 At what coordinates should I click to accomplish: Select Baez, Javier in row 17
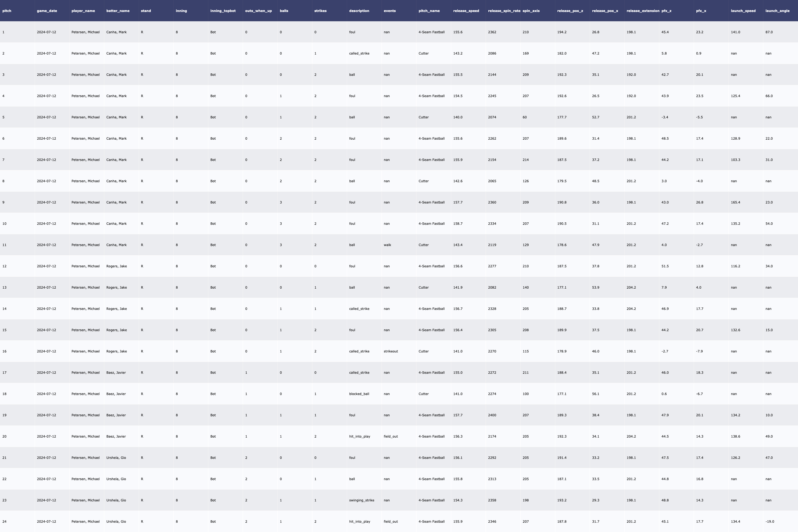(116, 373)
